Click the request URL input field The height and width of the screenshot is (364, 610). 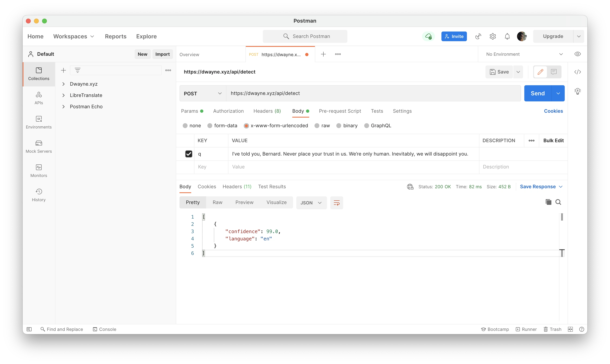tap(373, 94)
